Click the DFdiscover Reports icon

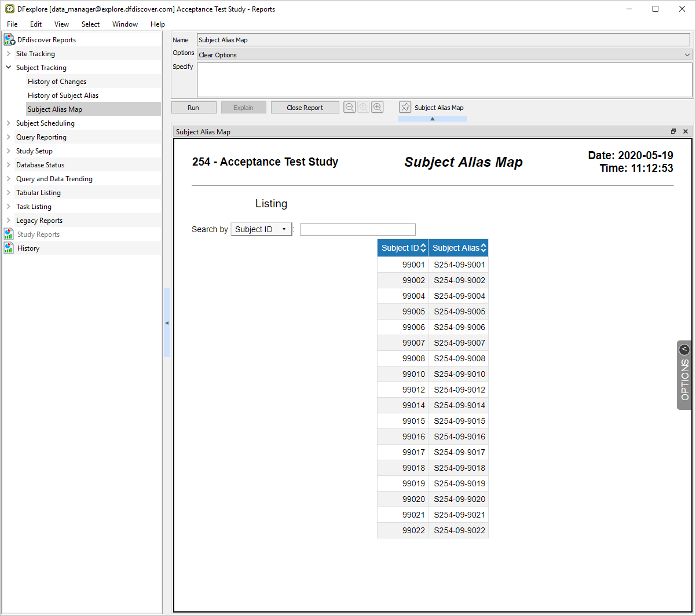coord(9,40)
